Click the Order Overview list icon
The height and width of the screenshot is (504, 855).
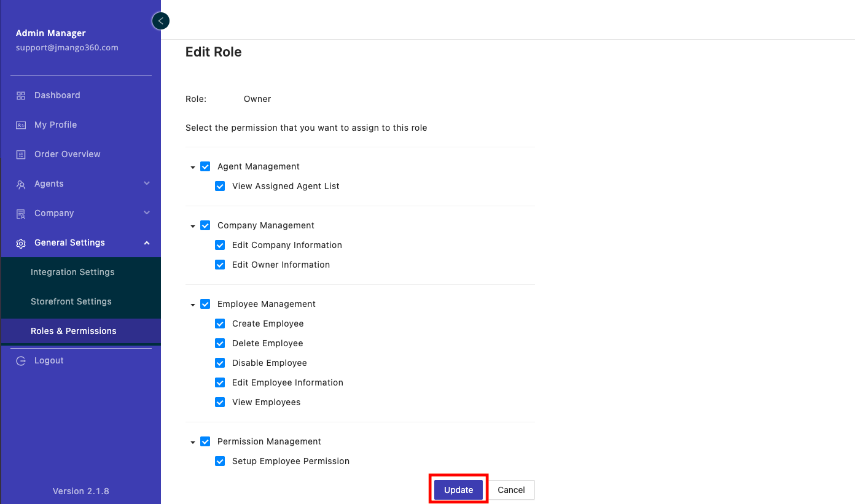(21, 155)
